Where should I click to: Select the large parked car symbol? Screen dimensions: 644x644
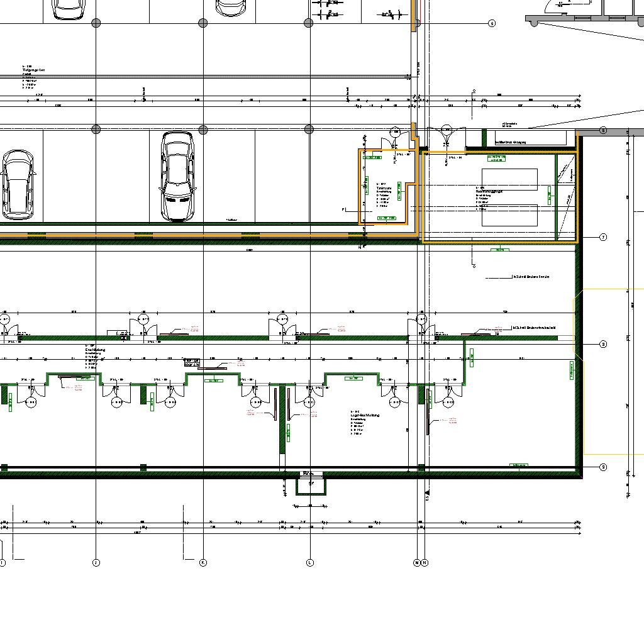point(177,176)
